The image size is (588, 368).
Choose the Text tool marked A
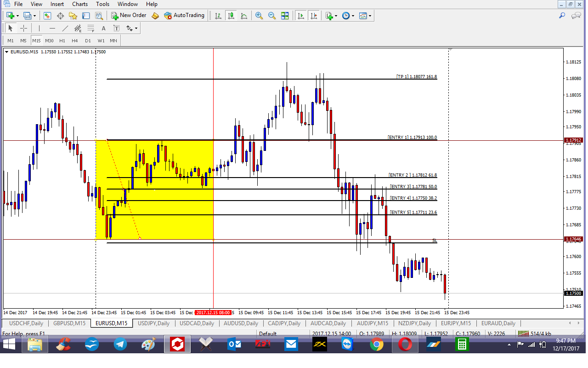(x=103, y=28)
